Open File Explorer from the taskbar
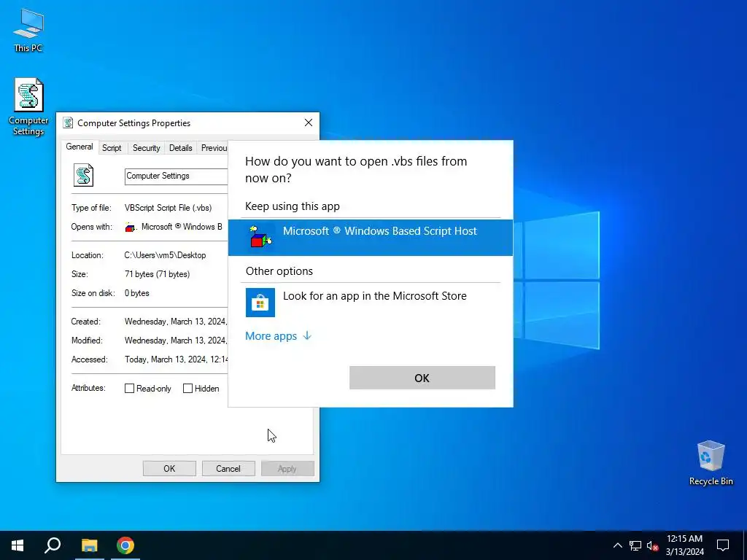Viewport: 747px width, 560px height. (89, 545)
